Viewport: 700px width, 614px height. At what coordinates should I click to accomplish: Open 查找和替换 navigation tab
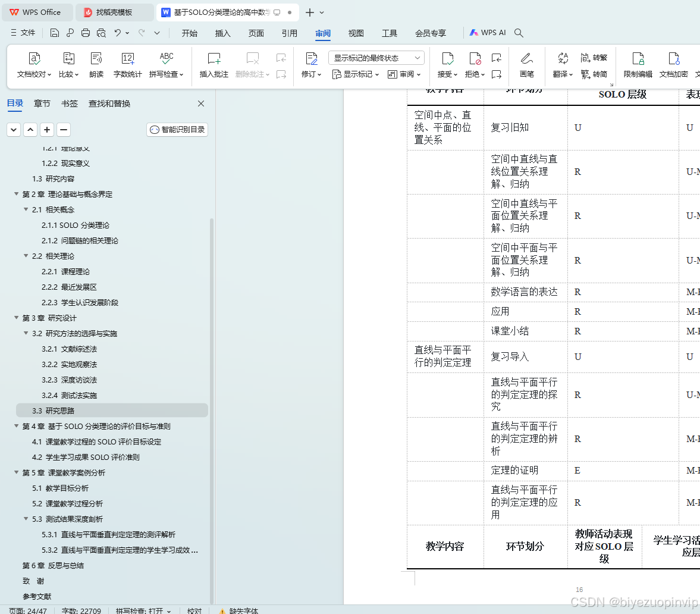coord(109,104)
